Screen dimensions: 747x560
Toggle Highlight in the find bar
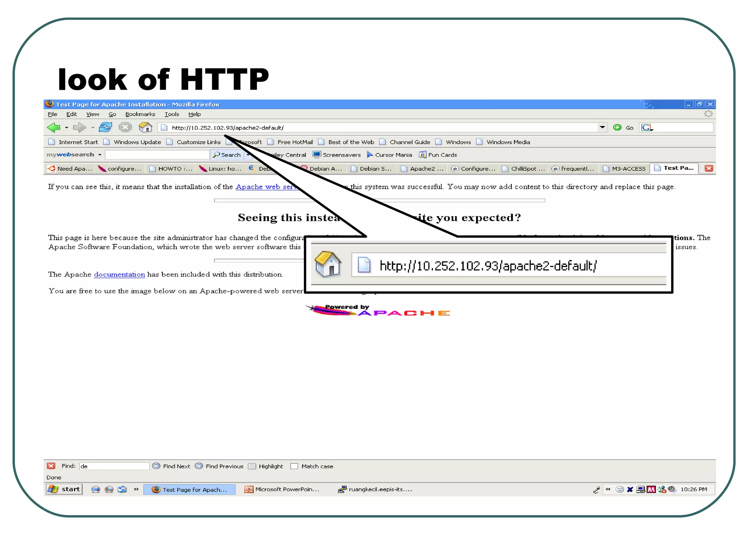(x=266, y=466)
